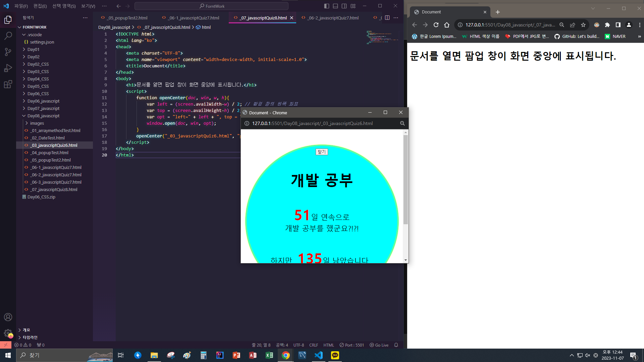Collapse the Day08_javascript folder

click(43, 116)
